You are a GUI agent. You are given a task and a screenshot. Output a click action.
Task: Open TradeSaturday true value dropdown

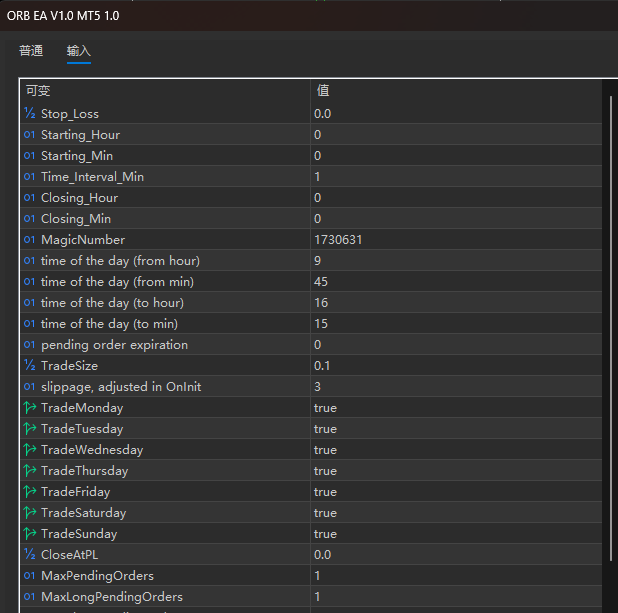(x=456, y=512)
